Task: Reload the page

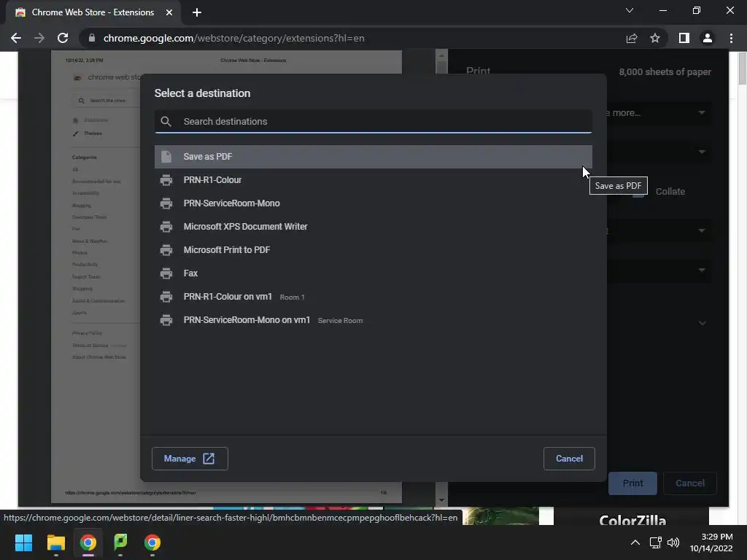Action: coord(63,38)
